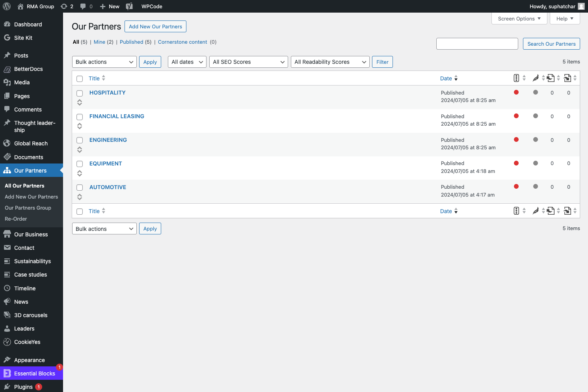The width and height of the screenshot is (588, 392).
Task: Click the reorder arrows under HOSPITALITY row
Action: tap(80, 102)
